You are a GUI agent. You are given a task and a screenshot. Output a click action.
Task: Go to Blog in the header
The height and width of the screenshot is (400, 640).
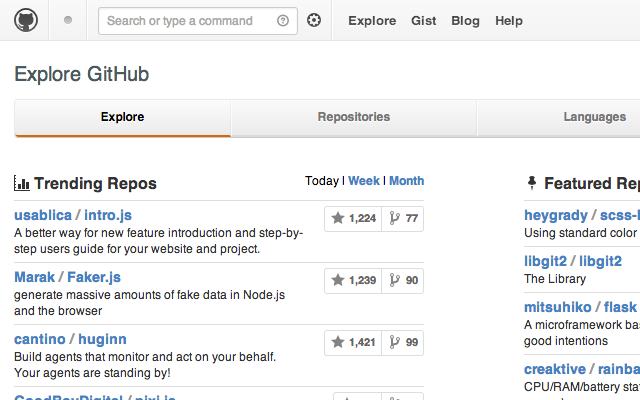pyautogui.click(x=465, y=21)
